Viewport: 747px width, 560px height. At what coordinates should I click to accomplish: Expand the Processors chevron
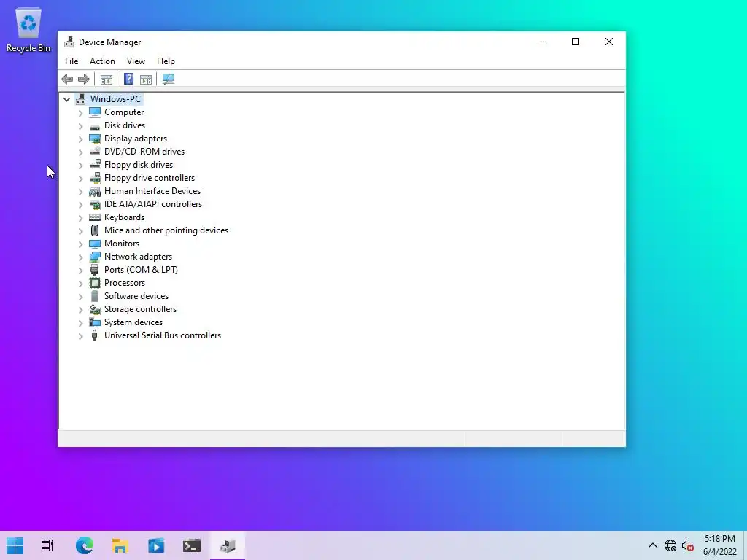(80, 284)
